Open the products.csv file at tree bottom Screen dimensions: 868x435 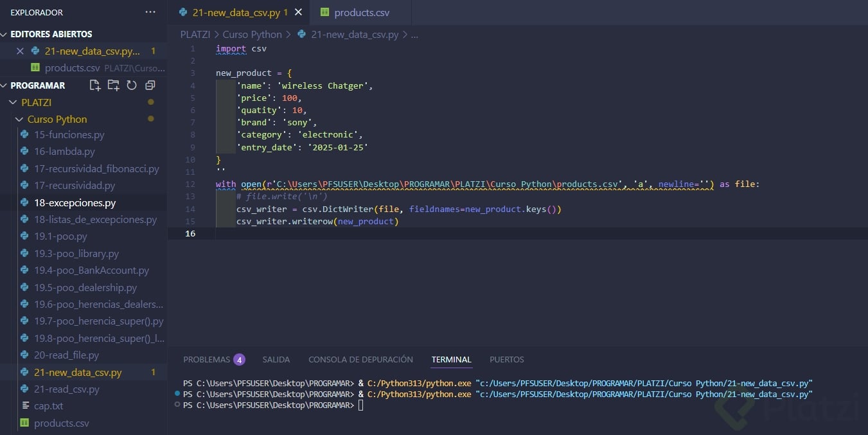tap(61, 423)
